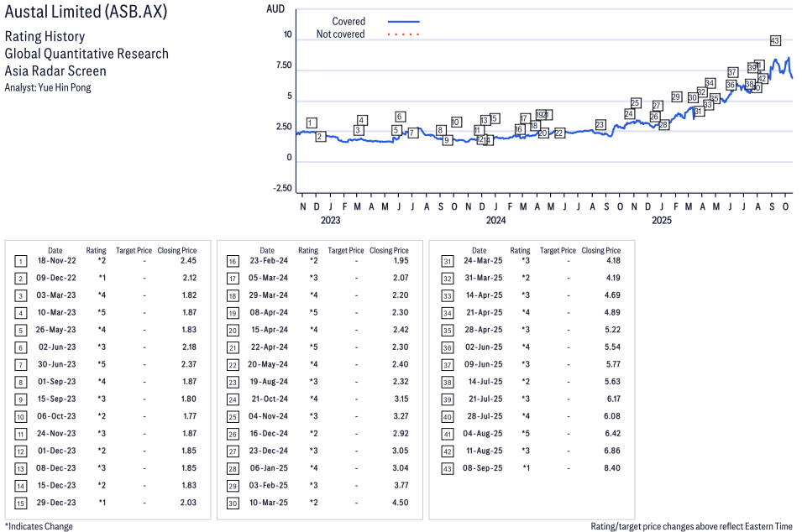Click chart marker 10 above the line
The image size is (802, 532).
click(x=455, y=122)
